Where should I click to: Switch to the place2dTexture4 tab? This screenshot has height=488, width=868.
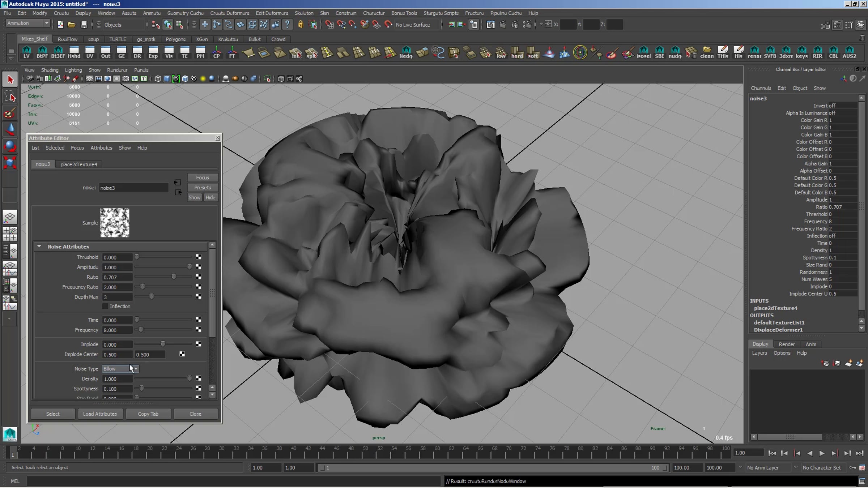tap(78, 164)
